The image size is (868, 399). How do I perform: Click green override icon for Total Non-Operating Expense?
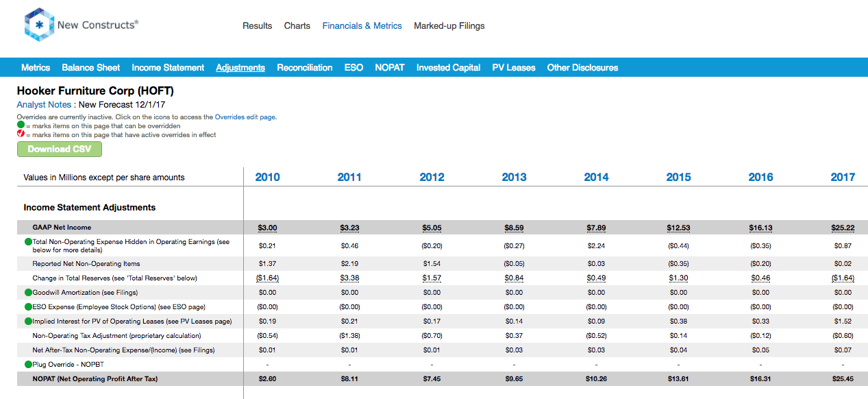[28, 242]
